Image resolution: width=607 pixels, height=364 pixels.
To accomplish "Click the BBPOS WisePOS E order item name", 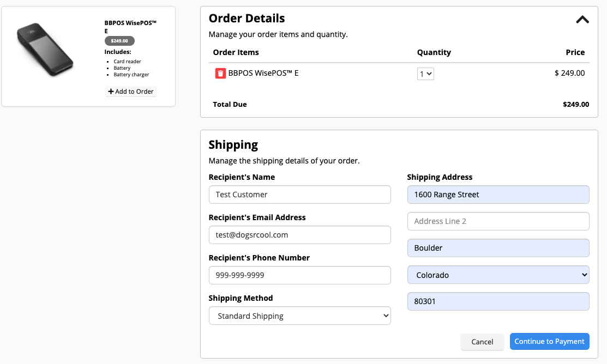I will point(263,73).
